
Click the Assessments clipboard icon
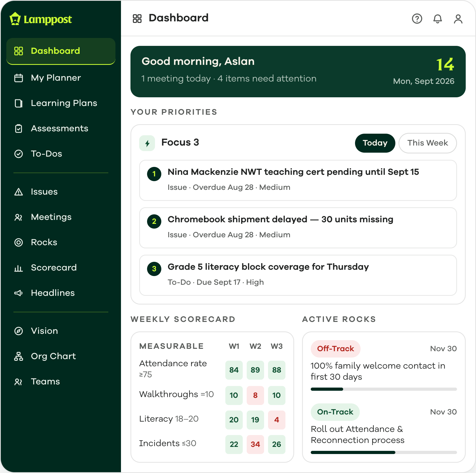click(x=18, y=128)
